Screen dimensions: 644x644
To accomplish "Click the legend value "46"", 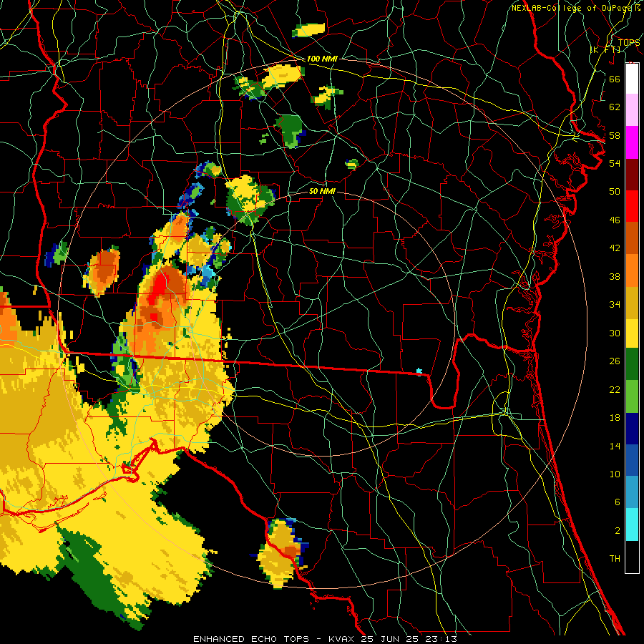I will [x=615, y=220].
